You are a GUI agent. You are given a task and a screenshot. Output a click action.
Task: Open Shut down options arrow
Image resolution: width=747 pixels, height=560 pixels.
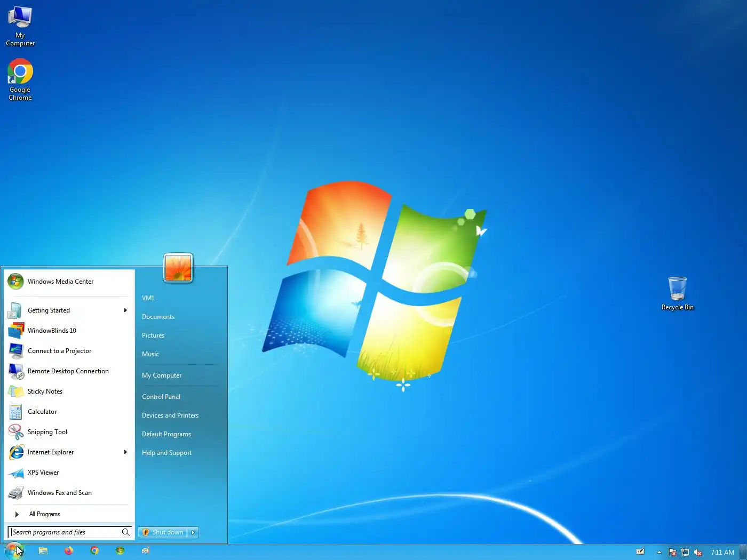[x=193, y=532]
